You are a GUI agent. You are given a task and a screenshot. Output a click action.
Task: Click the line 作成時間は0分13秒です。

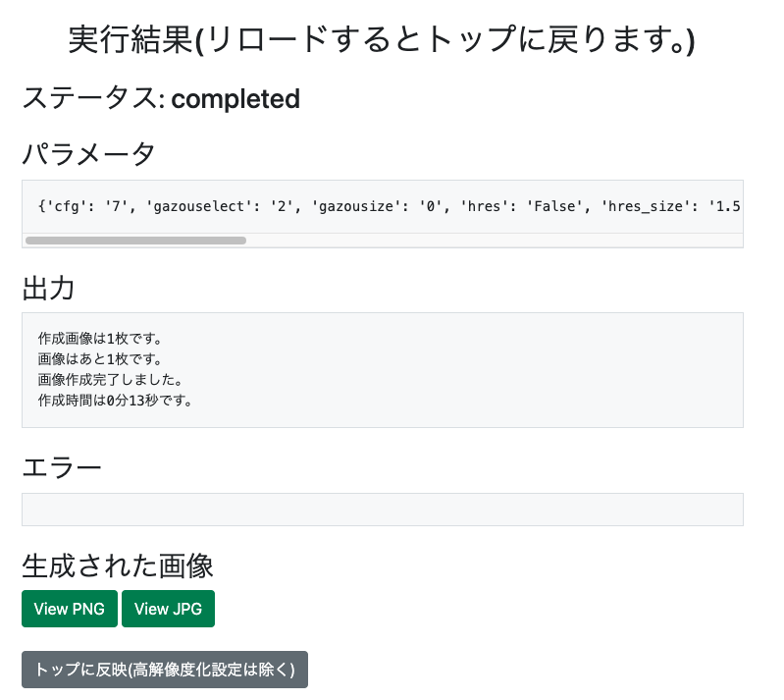coord(116,401)
